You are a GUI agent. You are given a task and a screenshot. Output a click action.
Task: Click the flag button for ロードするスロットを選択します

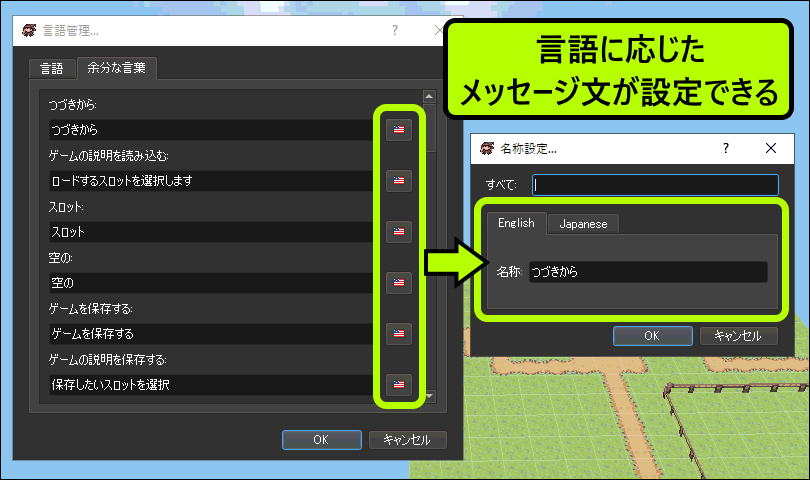399,181
